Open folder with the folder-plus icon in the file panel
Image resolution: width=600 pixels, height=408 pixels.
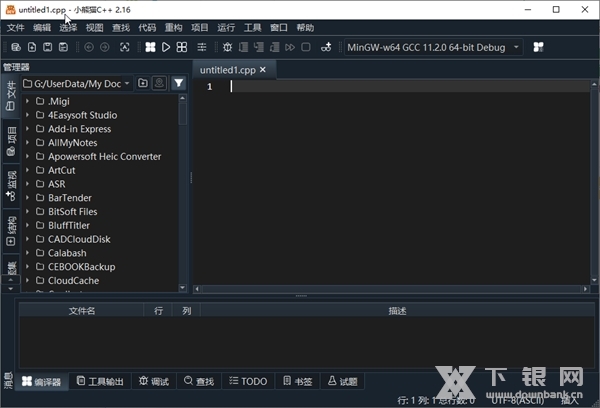(143, 83)
